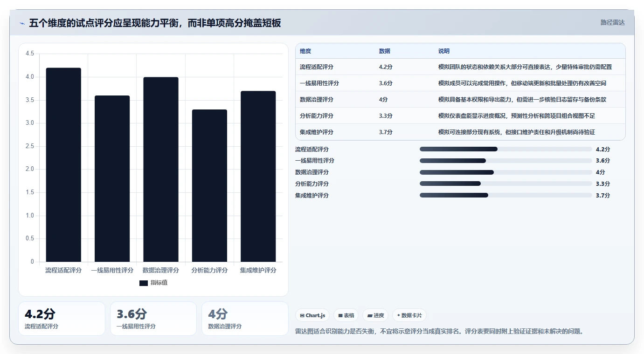Click the 集成维护评分 x-axis label under the chart

click(258, 270)
